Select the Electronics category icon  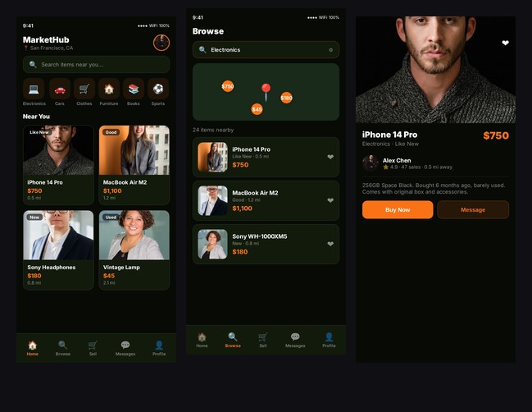point(34,89)
